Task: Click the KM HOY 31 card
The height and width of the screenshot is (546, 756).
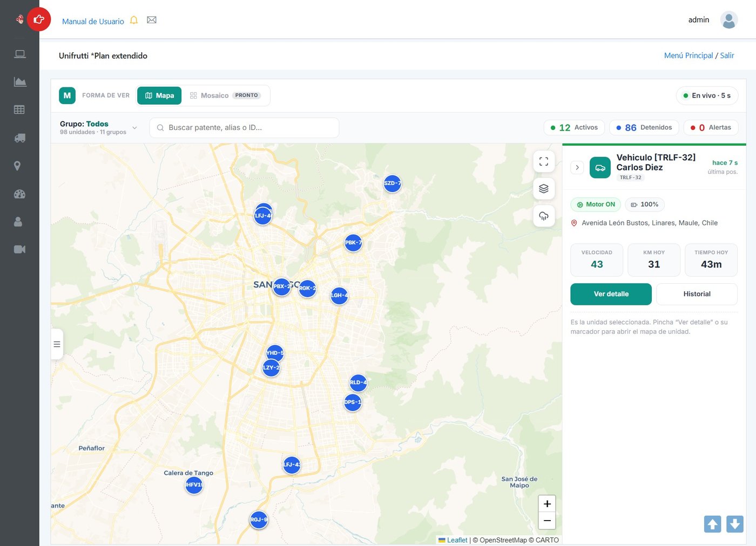Action: point(654,260)
